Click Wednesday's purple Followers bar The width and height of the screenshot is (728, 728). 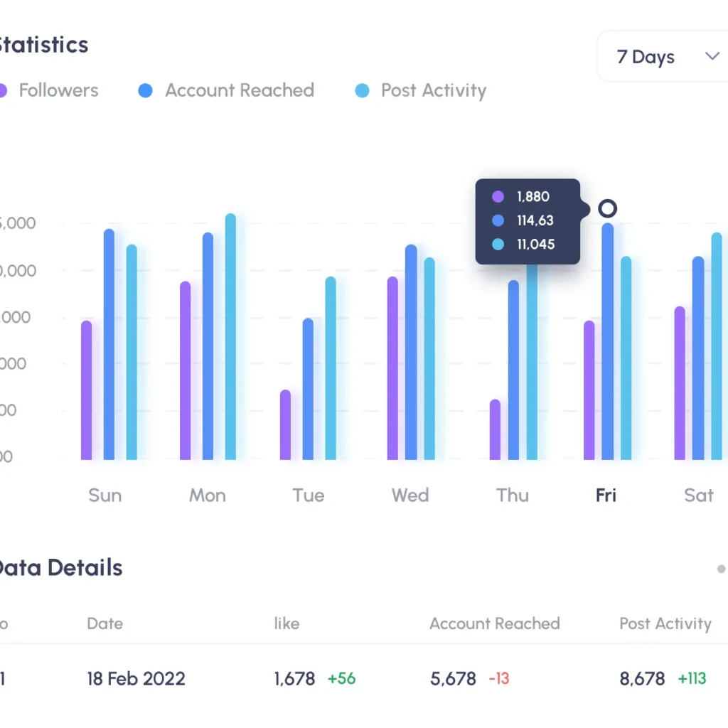[392, 368]
